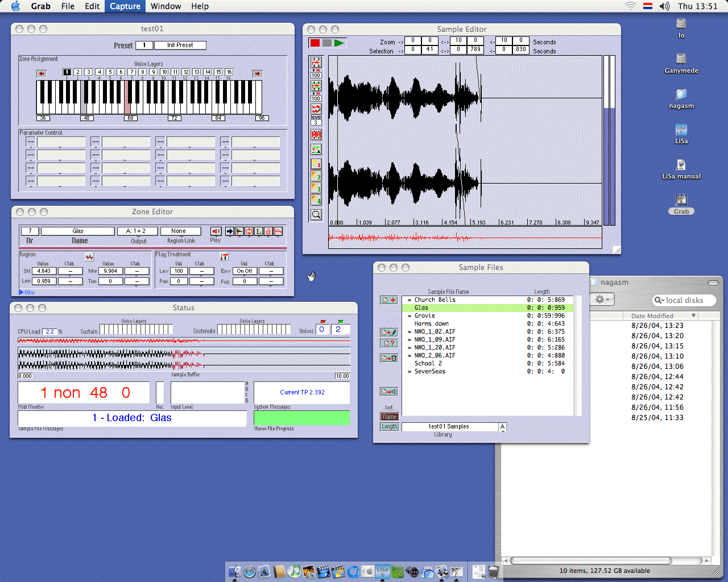This screenshot has height=582, width=728.
Task: Open the Window menu
Action: tap(166, 6)
